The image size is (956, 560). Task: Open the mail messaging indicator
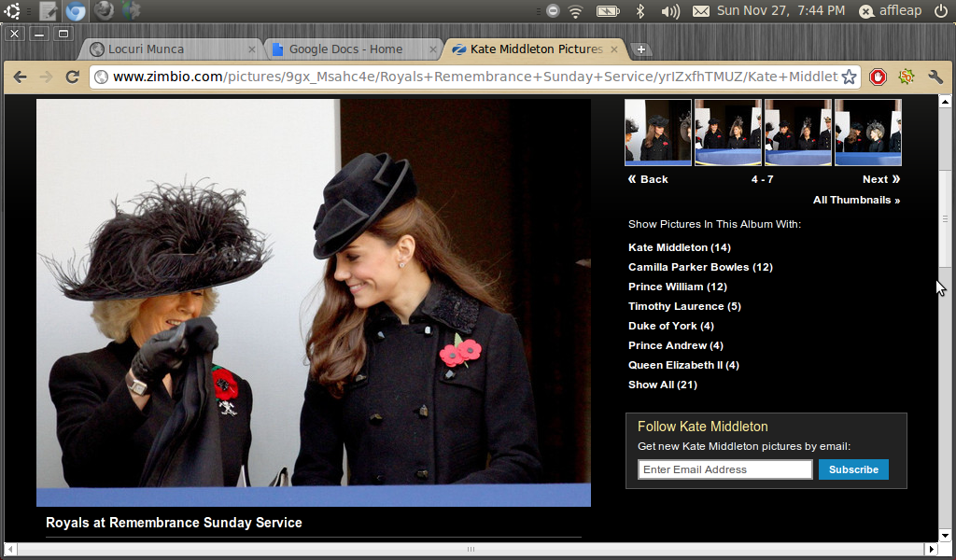[x=701, y=10]
